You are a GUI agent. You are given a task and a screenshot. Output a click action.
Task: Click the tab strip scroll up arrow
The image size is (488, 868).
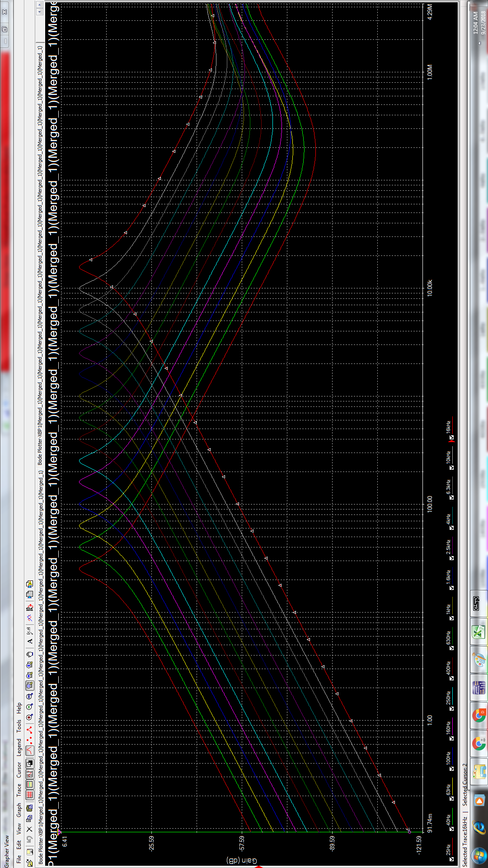(x=40, y=5)
